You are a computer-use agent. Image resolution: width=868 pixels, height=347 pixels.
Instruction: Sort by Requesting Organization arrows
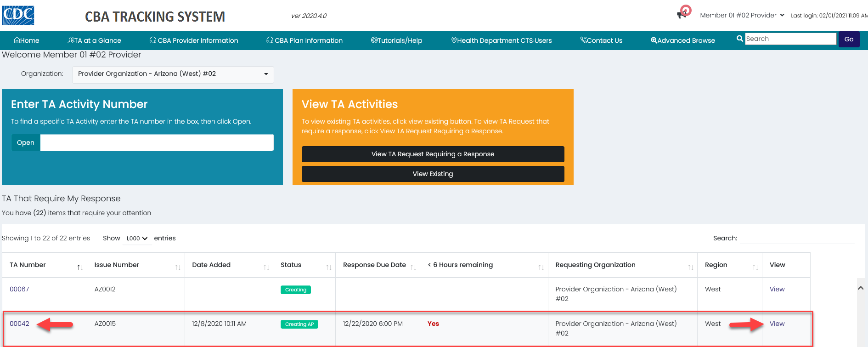[x=690, y=267]
